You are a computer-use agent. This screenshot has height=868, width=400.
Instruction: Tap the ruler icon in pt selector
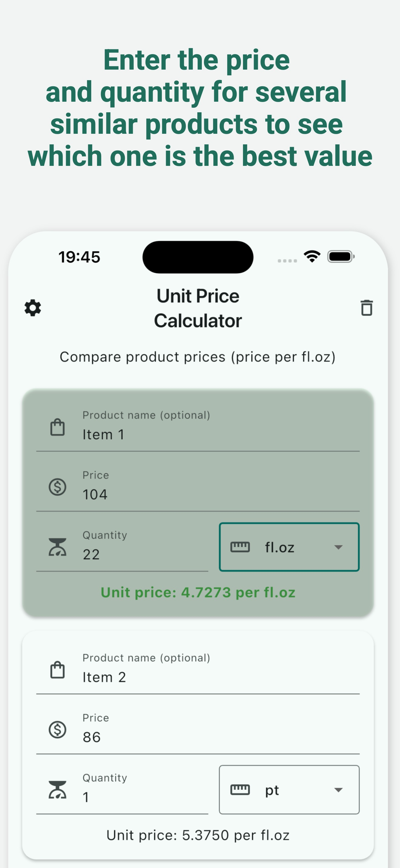pyautogui.click(x=240, y=790)
